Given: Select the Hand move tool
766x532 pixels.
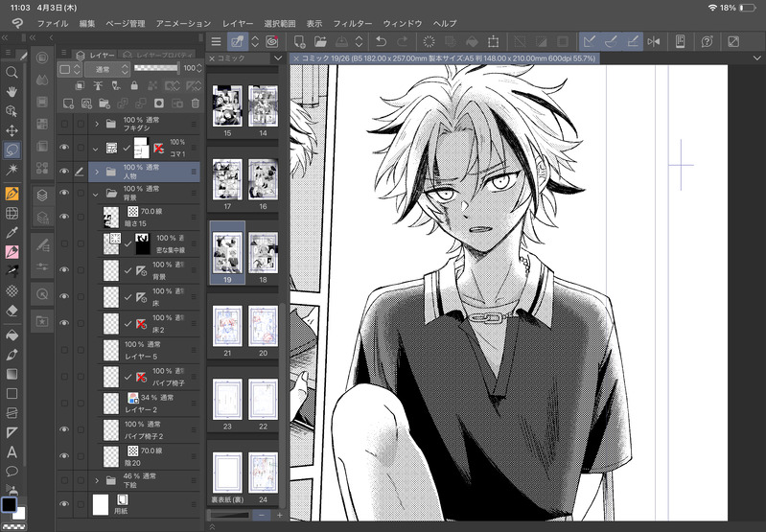Looking at the screenshot, I should pos(12,91).
